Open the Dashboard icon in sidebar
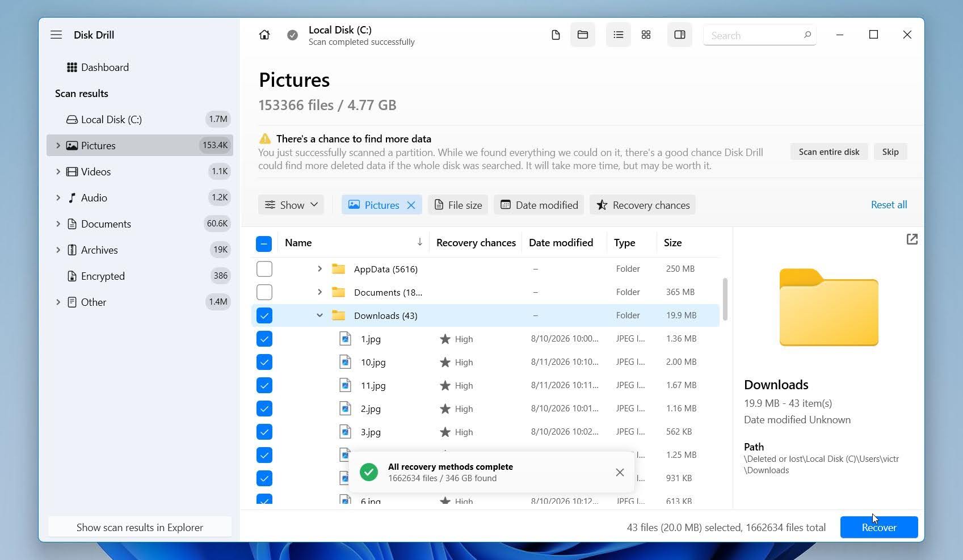This screenshot has height=560, width=963. (x=72, y=68)
